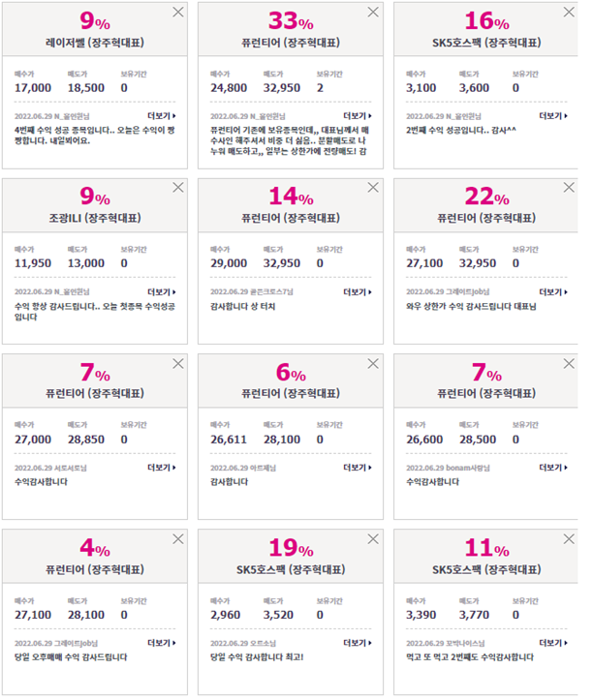Click 더보기 on the 19% SK5호스팩 review

click(358, 643)
